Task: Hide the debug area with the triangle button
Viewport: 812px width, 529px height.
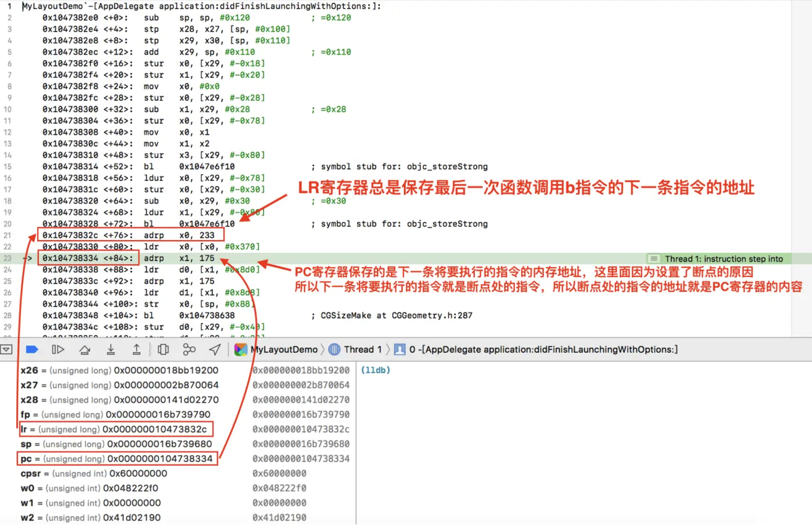Action: (x=7, y=350)
